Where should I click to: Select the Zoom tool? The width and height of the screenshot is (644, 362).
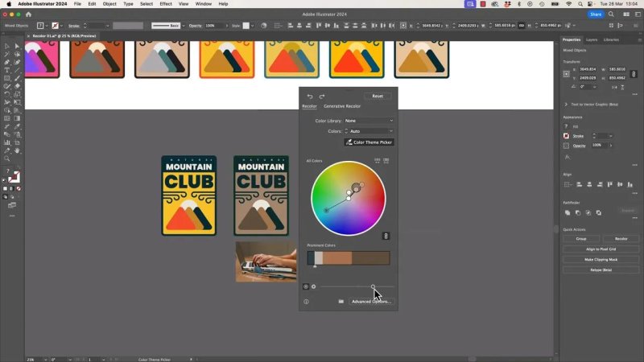[x=7, y=158]
